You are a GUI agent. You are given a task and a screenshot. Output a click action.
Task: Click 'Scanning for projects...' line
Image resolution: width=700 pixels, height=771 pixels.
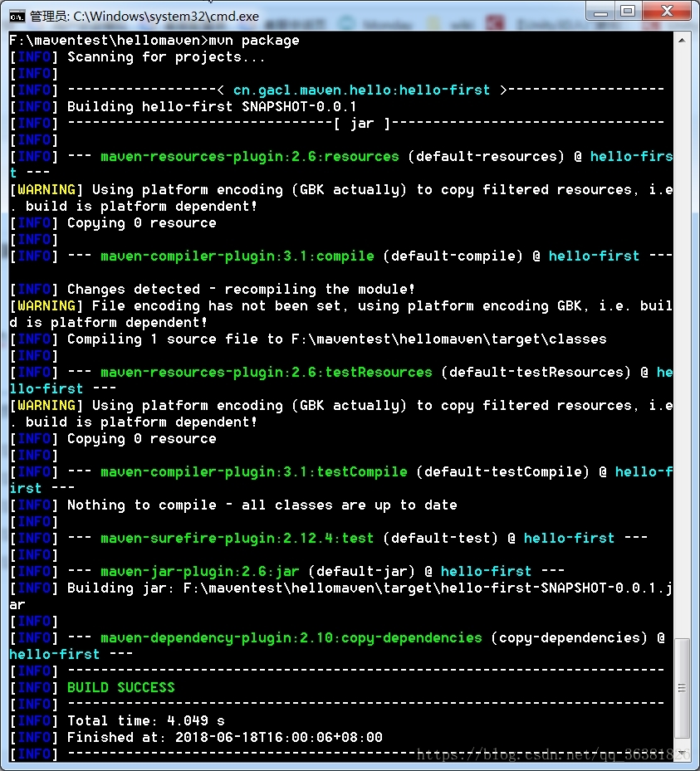point(166,57)
